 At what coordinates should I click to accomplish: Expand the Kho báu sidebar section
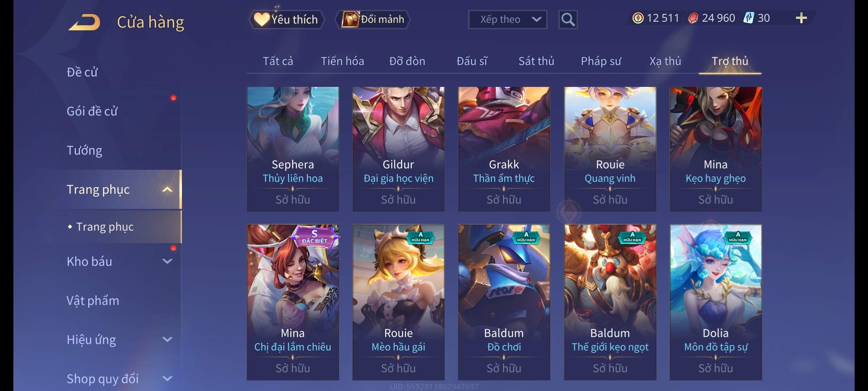(167, 261)
